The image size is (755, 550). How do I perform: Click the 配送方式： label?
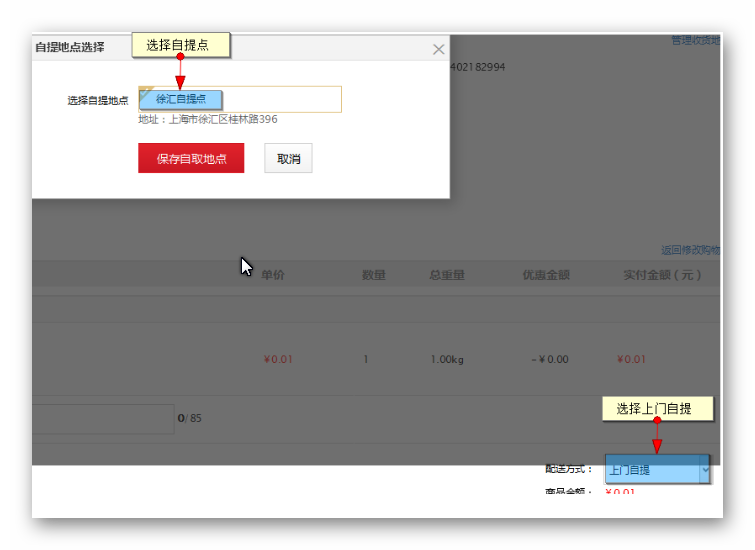[x=568, y=469]
